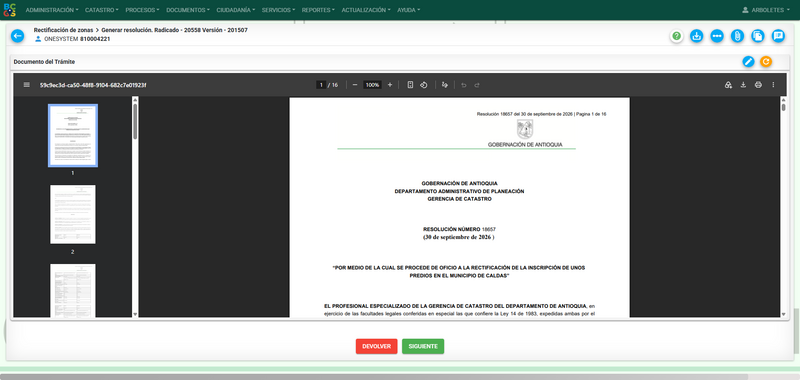Click the orange regenerate refresh icon

click(766, 62)
